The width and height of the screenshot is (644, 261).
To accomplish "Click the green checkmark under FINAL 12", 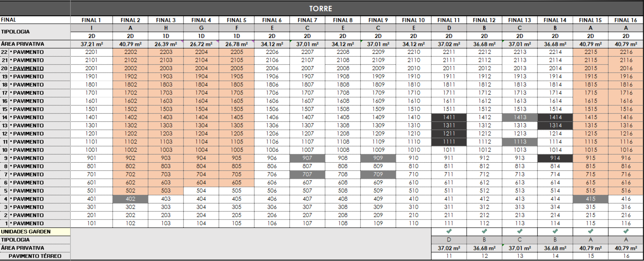I will click(x=484, y=231).
